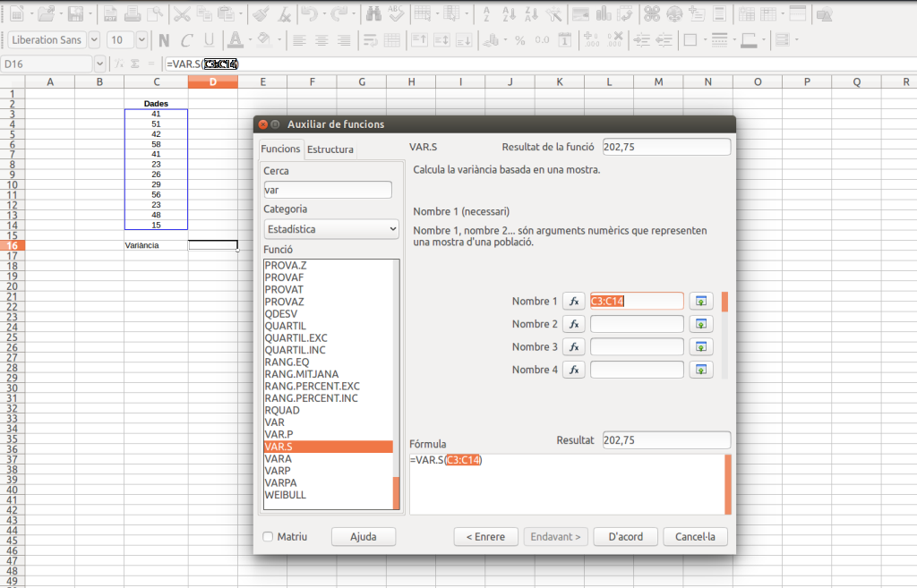The height and width of the screenshot is (588, 917).
Task: Toggle underline formatting in the toolbar
Action: tap(210, 40)
